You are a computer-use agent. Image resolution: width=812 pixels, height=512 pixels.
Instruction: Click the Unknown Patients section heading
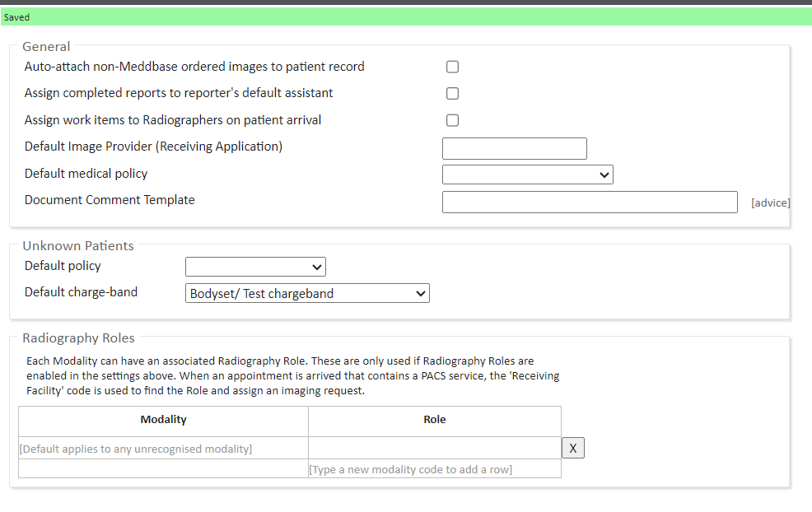(77, 245)
